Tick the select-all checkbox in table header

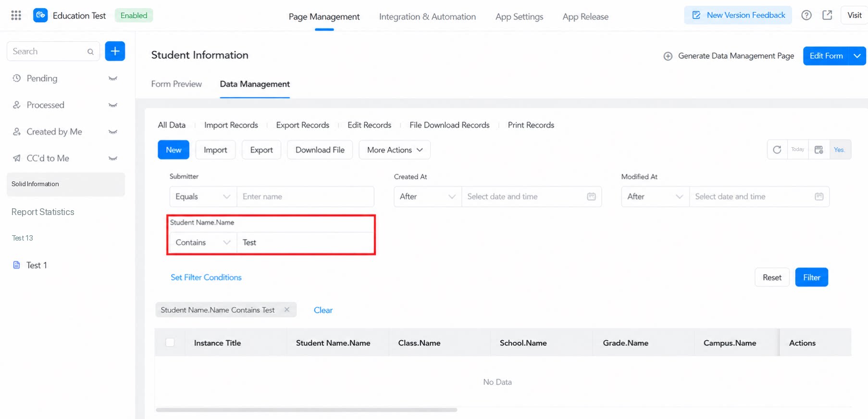170,343
